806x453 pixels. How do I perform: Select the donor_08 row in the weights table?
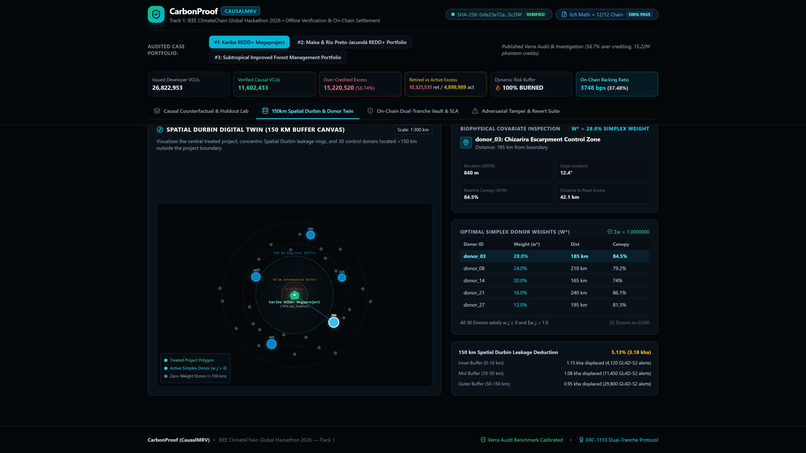(x=554, y=268)
